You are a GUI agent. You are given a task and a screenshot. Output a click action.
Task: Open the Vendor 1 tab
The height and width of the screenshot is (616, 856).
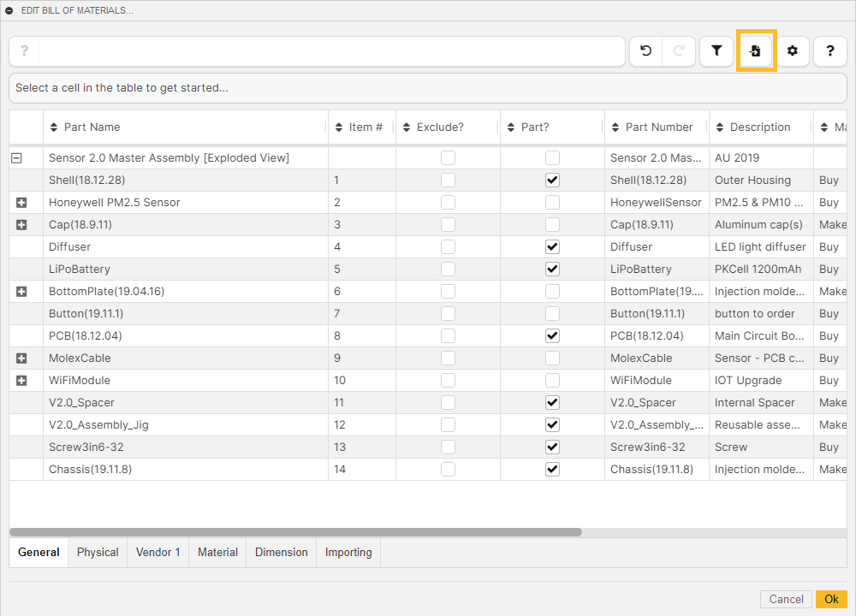point(158,553)
